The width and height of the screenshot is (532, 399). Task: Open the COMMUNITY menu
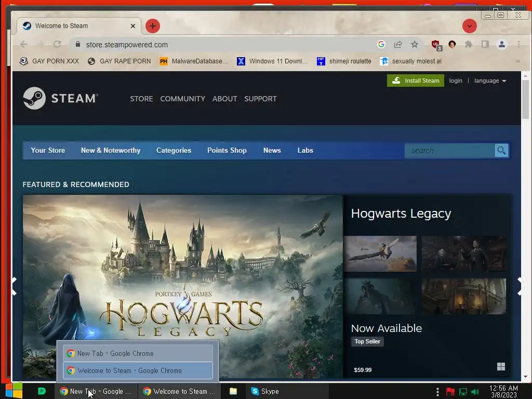click(182, 99)
